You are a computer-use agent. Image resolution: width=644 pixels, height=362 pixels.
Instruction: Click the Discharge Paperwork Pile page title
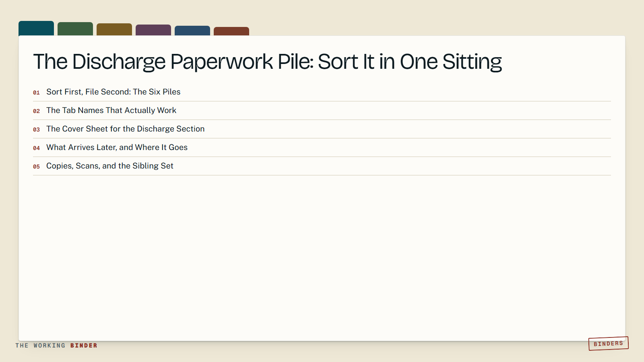point(267,62)
